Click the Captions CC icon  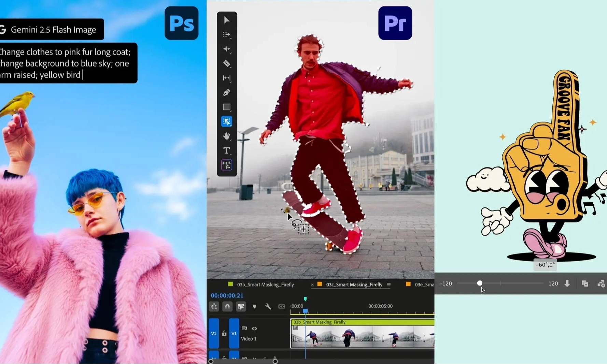[x=282, y=306]
